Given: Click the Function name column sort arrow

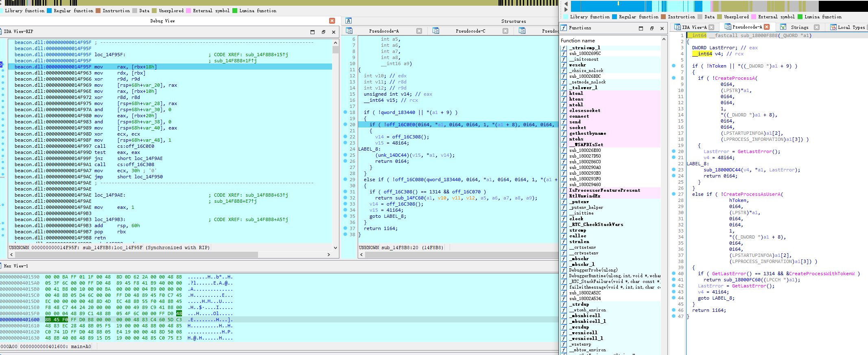Looking at the screenshot, I should (x=664, y=39).
